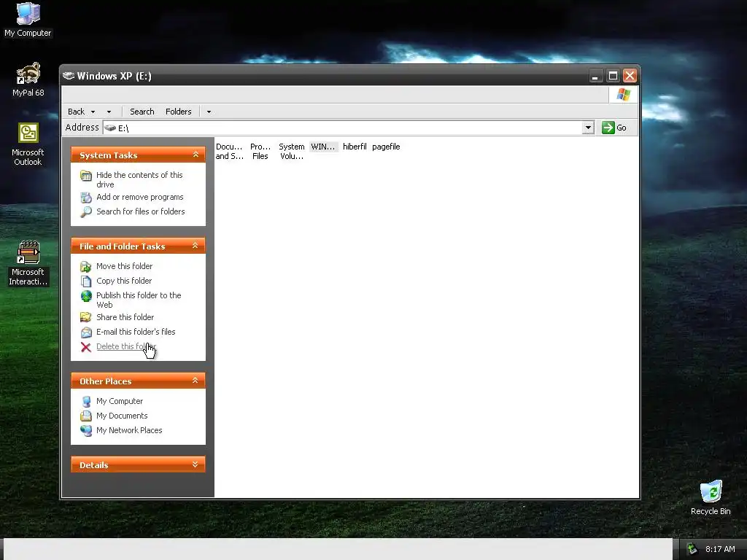Click Add or remove programs icon
Image resolution: width=747 pixels, height=560 pixels.
pyautogui.click(x=86, y=197)
